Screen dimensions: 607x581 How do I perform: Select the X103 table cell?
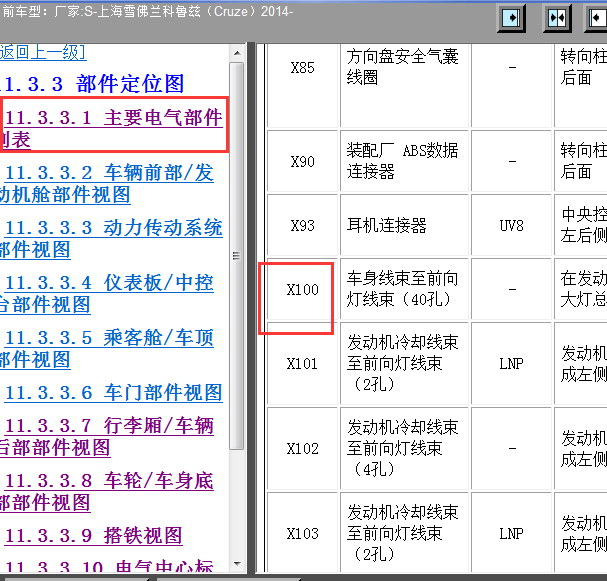coord(302,534)
